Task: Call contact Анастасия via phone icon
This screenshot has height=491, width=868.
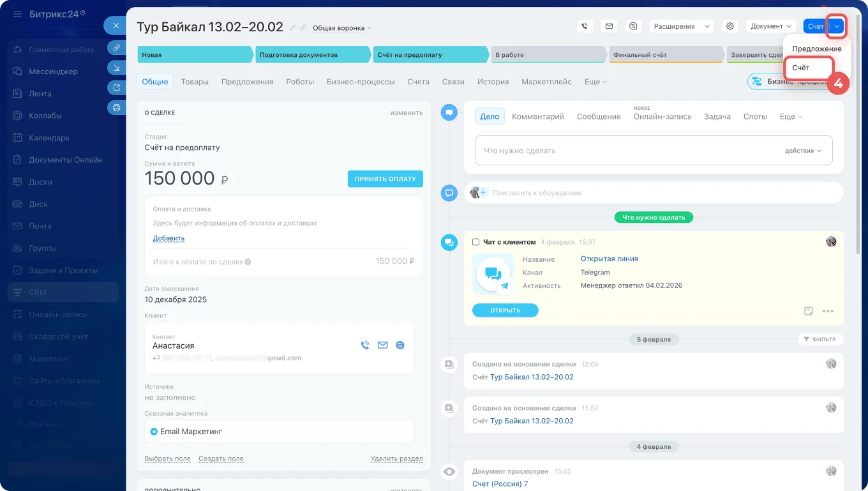Action: [365, 345]
